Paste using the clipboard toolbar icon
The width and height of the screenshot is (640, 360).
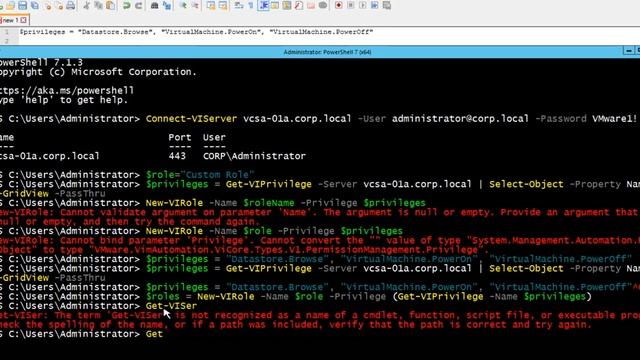click(110, 5)
